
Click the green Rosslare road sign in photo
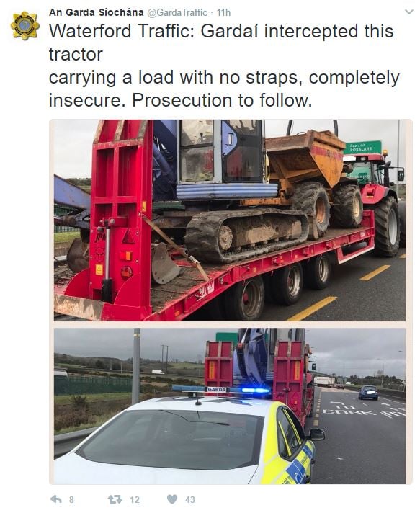[x=362, y=148]
